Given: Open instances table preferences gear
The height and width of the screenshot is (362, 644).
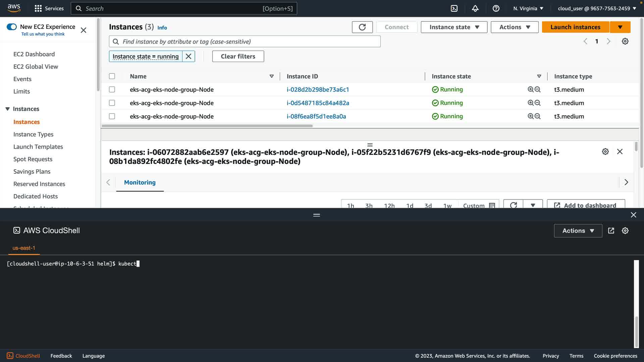Looking at the screenshot, I should point(625,41).
